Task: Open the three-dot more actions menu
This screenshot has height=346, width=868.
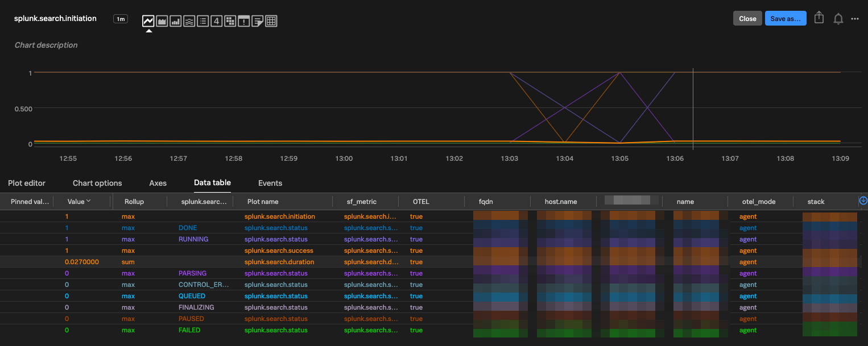Action: tap(855, 19)
